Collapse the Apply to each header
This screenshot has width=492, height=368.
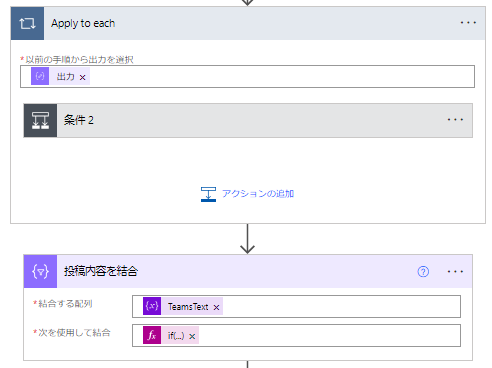point(248,23)
